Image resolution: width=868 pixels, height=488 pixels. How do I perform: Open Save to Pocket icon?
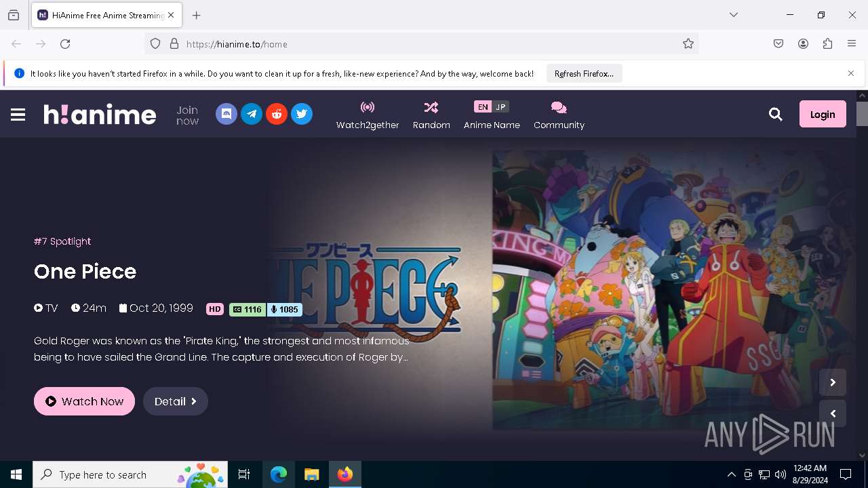tap(778, 44)
